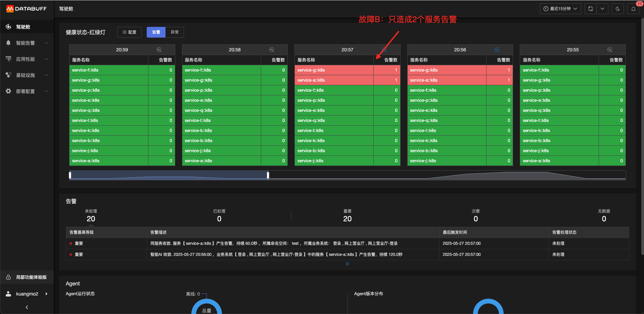The width and height of the screenshot is (644, 314).
Task: Click the Agent版本分布 donut chart
Action: pyautogui.click(x=488, y=307)
